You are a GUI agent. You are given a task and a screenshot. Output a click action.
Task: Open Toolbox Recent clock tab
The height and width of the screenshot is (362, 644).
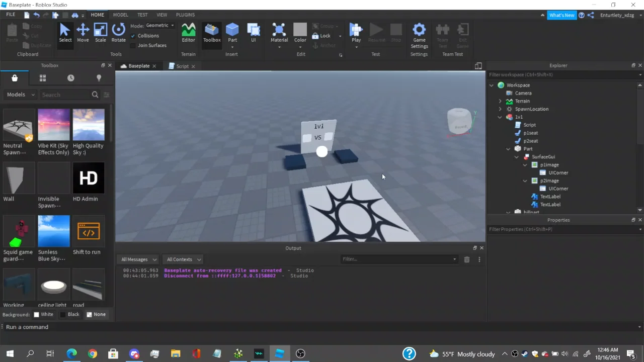click(x=71, y=78)
